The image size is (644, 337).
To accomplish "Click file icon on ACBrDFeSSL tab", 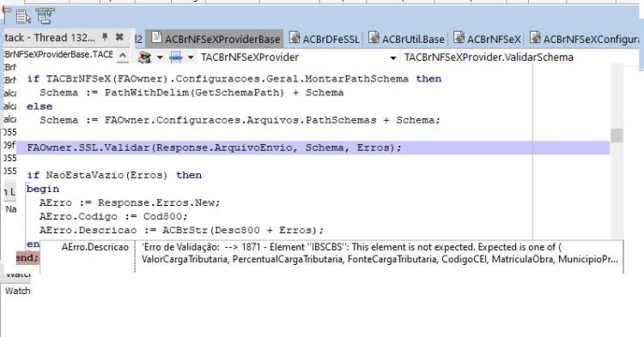I will 295,38.
